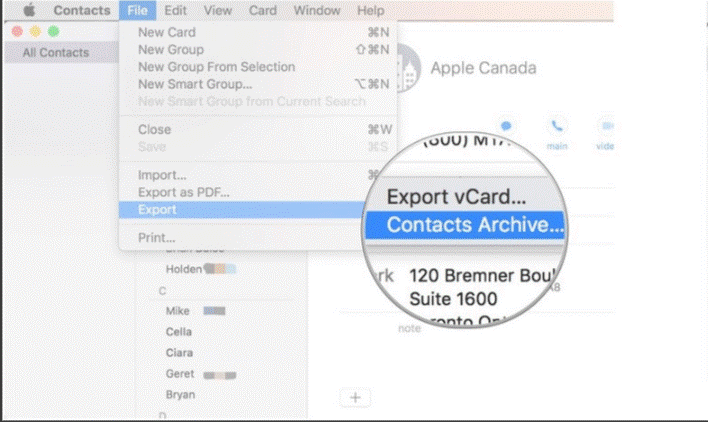Click the message icon for Apple Canada

pyautogui.click(x=506, y=126)
